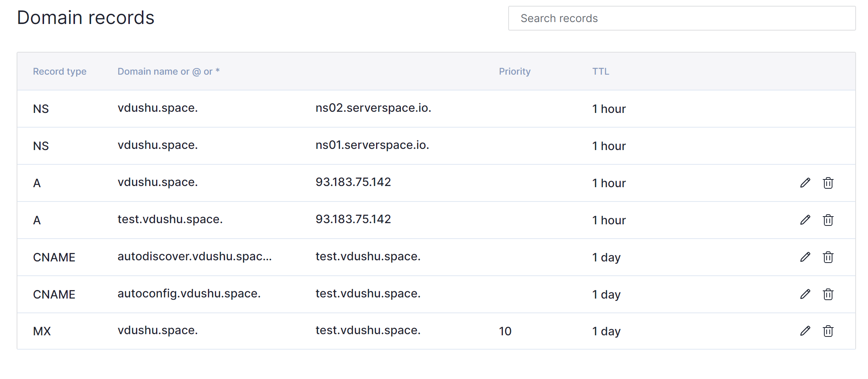Delete the autodiscover CNAME record
Image resolution: width=868 pixels, height=379 pixels.
[828, 257]
